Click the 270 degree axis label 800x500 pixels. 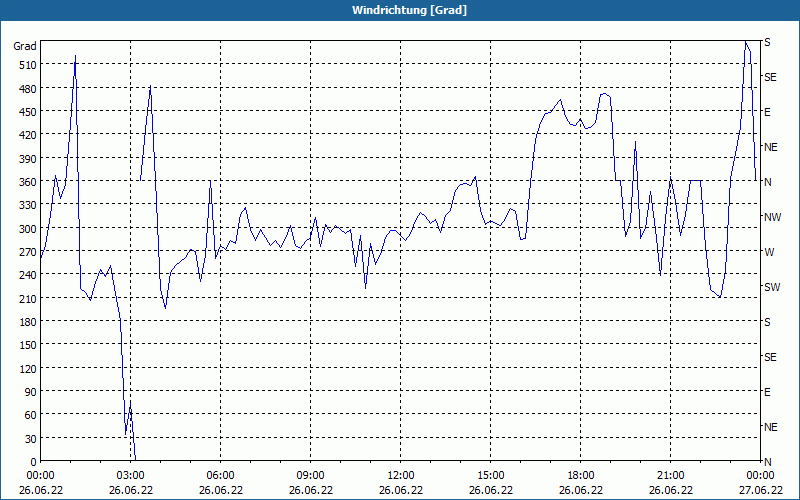pos(28,252)
